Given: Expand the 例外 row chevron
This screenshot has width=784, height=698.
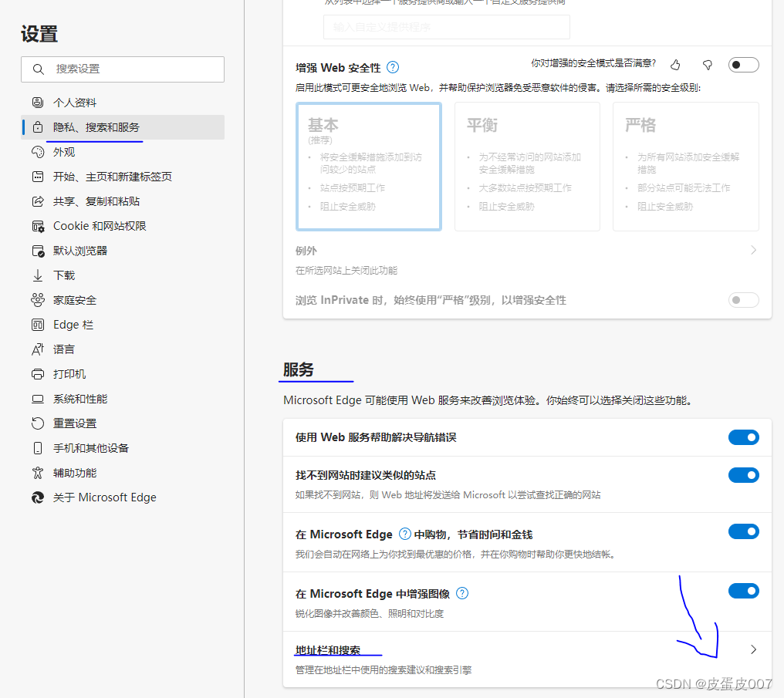Looking at the screenshot, I should point(753,250).
